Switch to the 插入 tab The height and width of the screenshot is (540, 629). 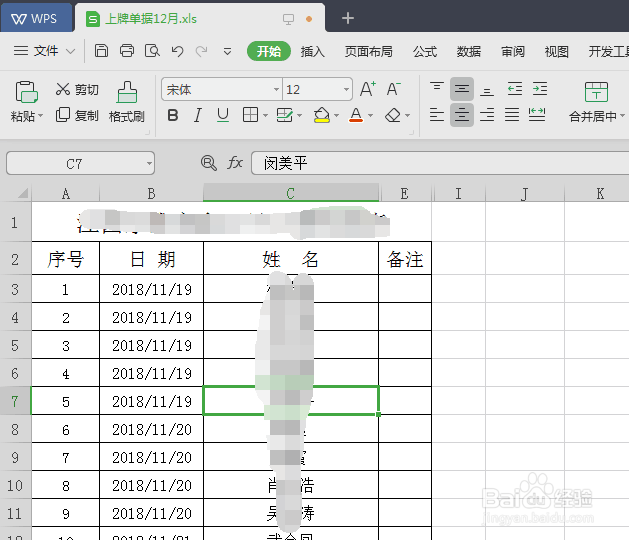[312, 51]
